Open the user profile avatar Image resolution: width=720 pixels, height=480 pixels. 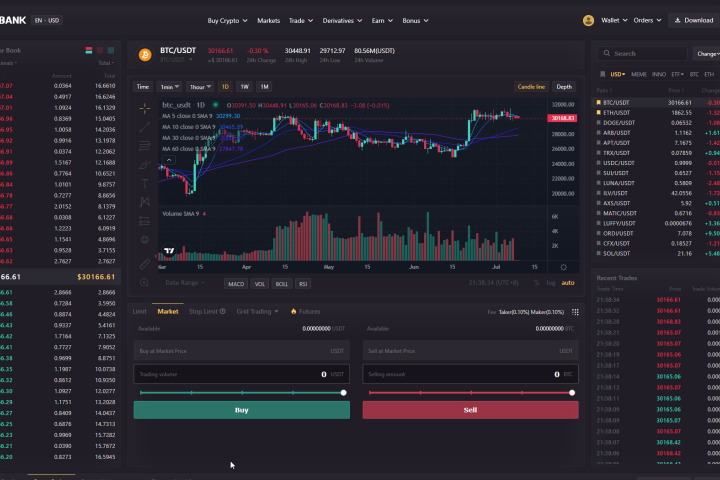[x=588, y=20]
